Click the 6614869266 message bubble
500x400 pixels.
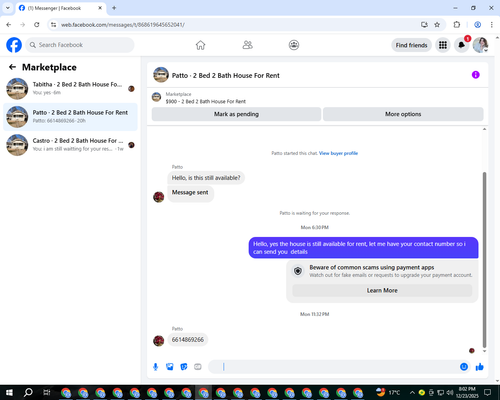point(188,340)
